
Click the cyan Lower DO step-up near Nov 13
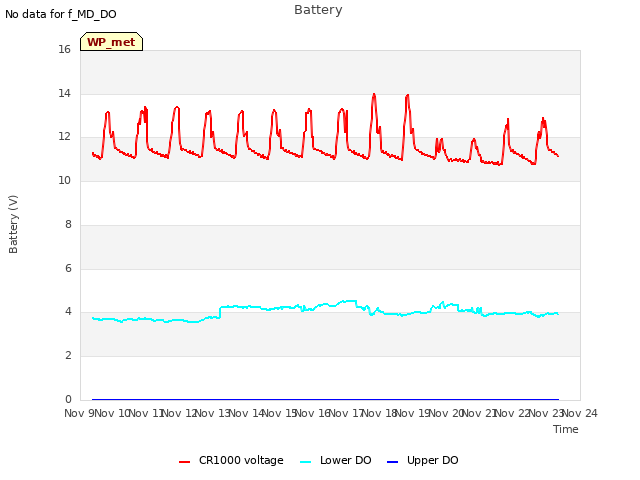pyautogui.click(x=220, y=312)
